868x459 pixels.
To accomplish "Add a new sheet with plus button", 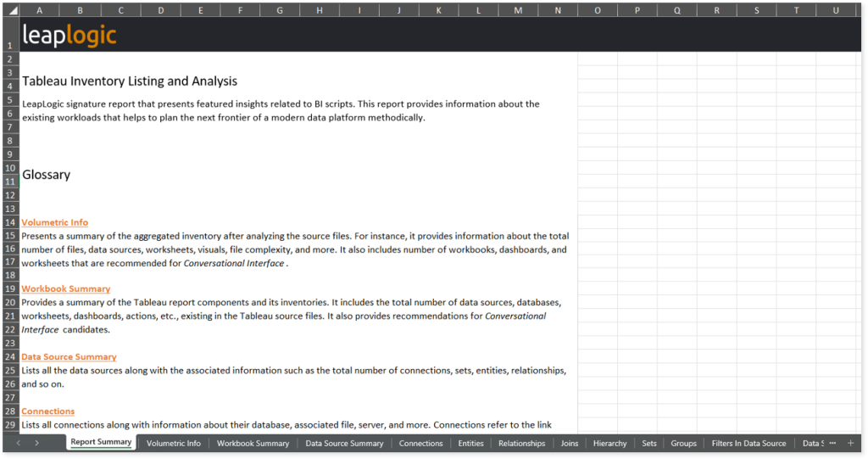I will coord(851,443).
